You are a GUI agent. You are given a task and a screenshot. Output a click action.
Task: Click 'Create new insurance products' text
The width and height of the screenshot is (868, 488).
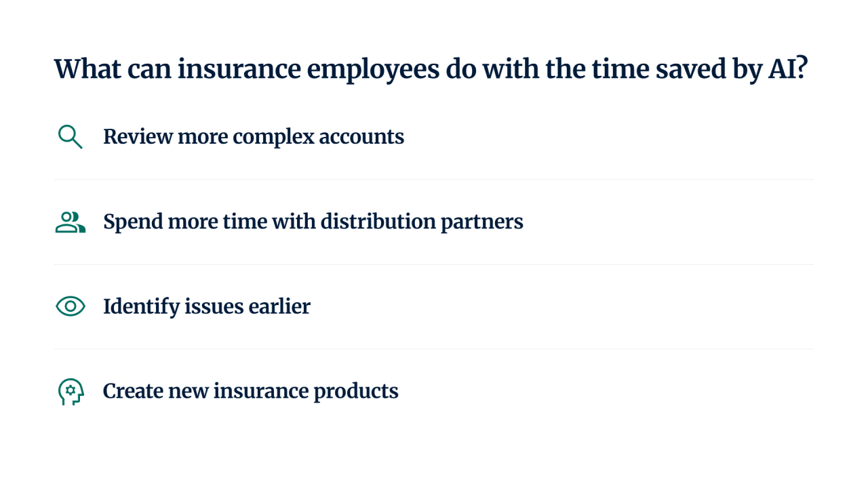pos(250,391)
